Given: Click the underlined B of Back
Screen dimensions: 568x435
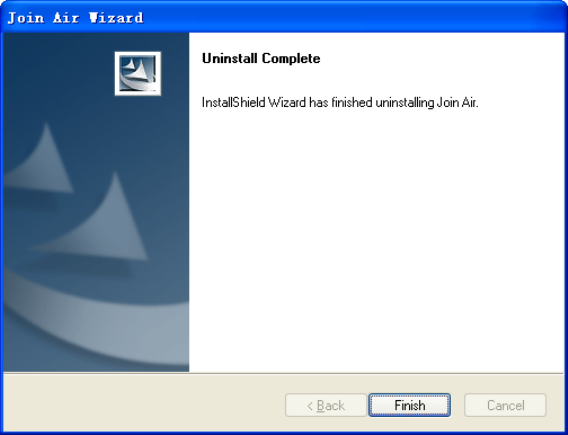Looking at the screenshot, I should click(321, 405).
